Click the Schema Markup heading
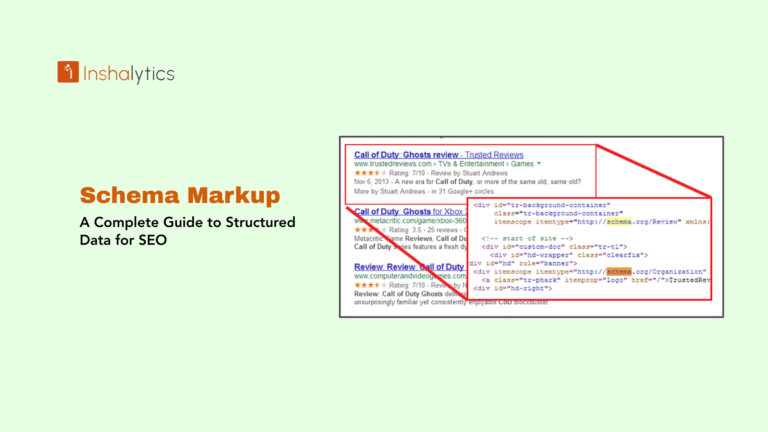 pos(180,195)
